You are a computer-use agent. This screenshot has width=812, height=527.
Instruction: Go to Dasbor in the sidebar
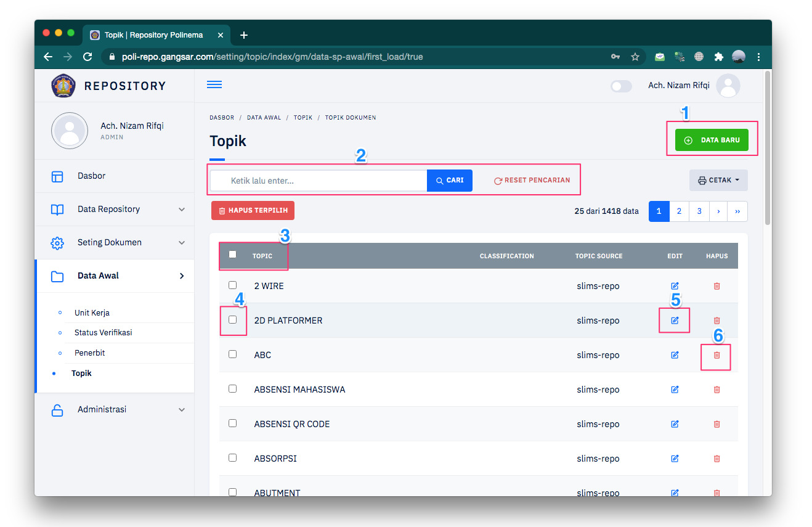[91, 176]
